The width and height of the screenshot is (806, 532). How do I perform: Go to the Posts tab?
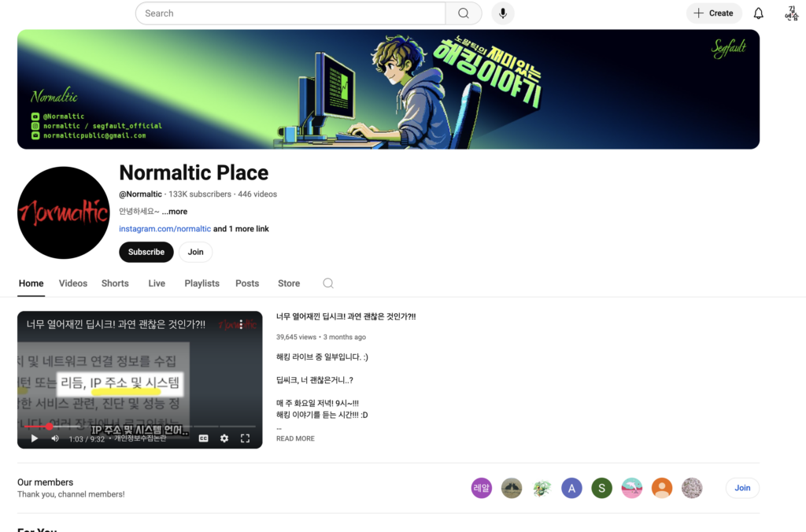click(247, 283)
